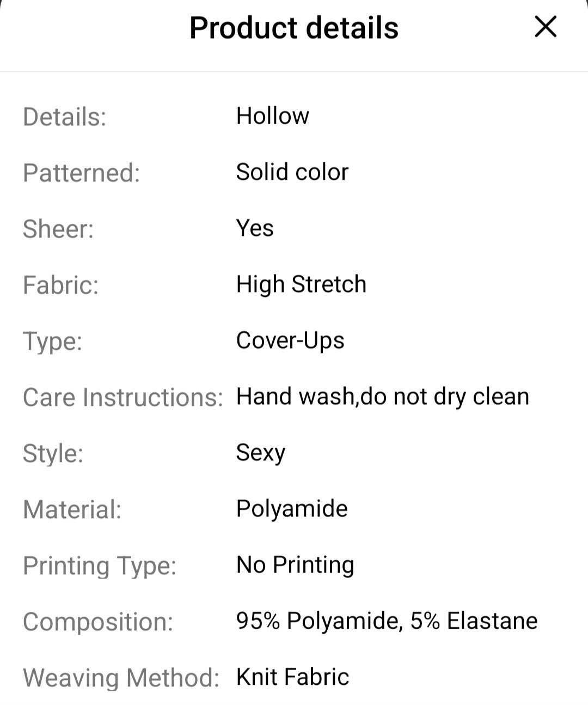Screen dimensions: 588x705
Task: Click the Solid color value
Action: point(292,172)
